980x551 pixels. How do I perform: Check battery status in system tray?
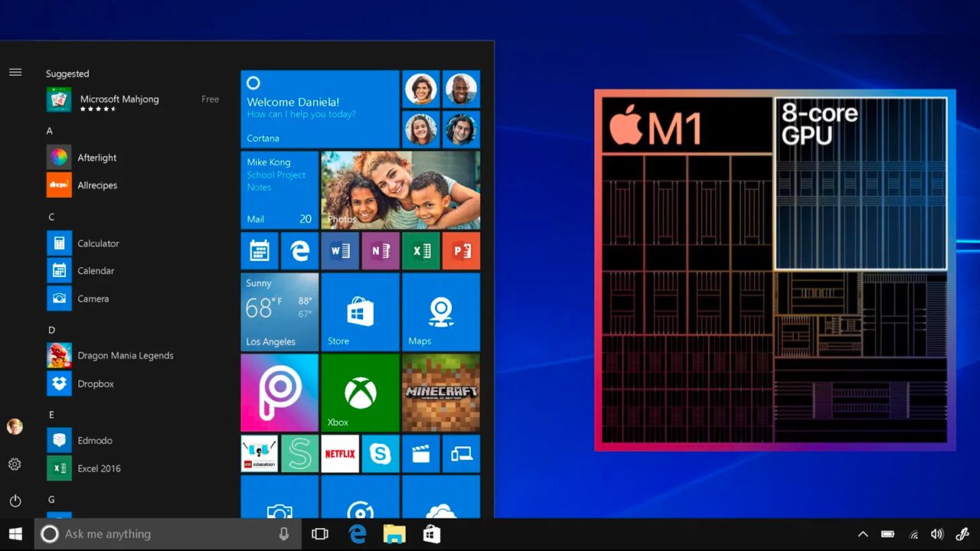[x=888, y=534]
